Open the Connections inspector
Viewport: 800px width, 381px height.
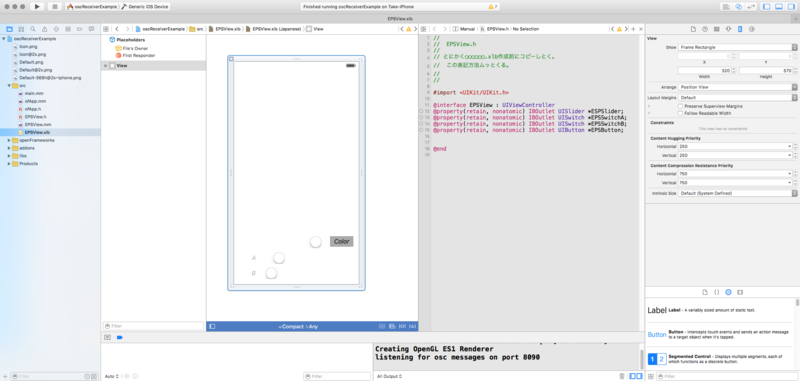[x=752, y=29]
